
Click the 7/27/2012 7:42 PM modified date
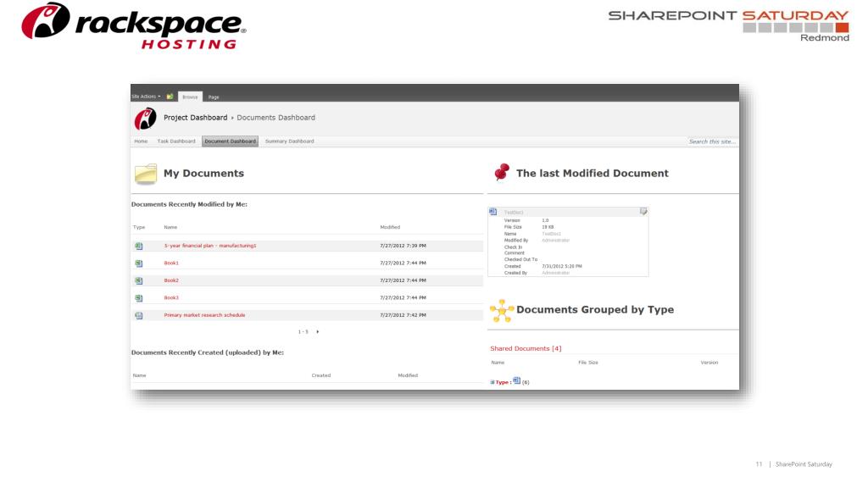pos(403,315)
